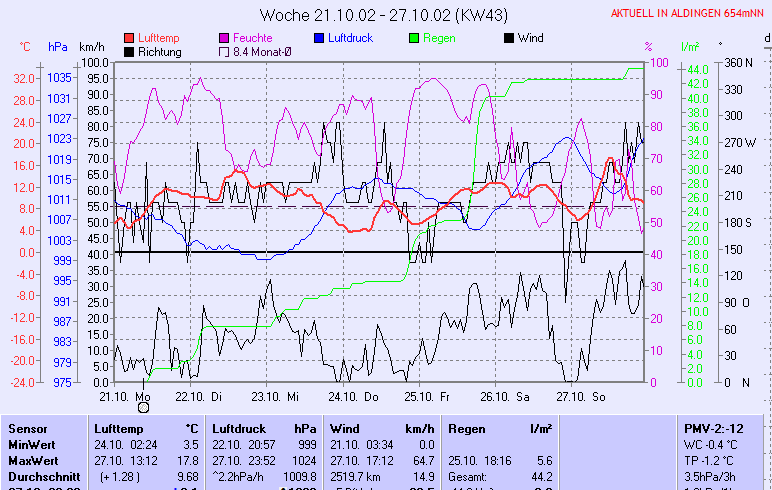The height and width of the screenshot is (490, 772).
Task: Click the red Lufttemp legend square
Action: tap(130, 38)
